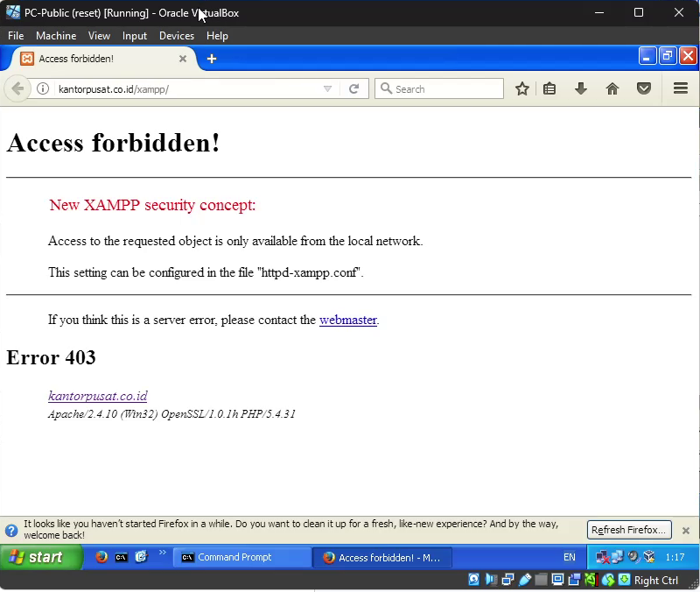Screen dimensions: 700x592
Task: Go to the Firefox Home icon
Action: pyautogui.click(x=612, y=89)
